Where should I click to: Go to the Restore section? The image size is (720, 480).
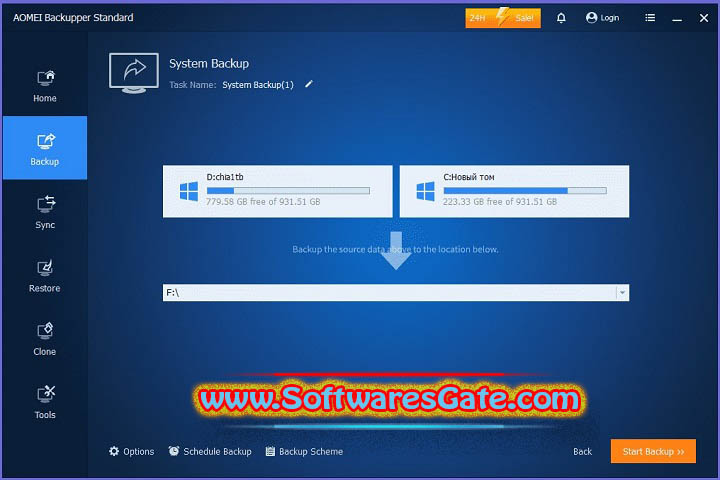(x=45, y=275)
